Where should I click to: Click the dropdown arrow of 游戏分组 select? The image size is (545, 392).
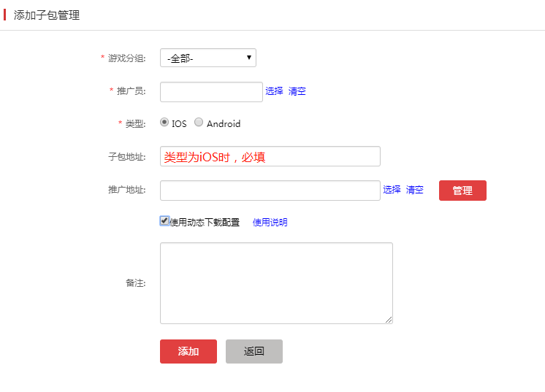tap(249, 58)
